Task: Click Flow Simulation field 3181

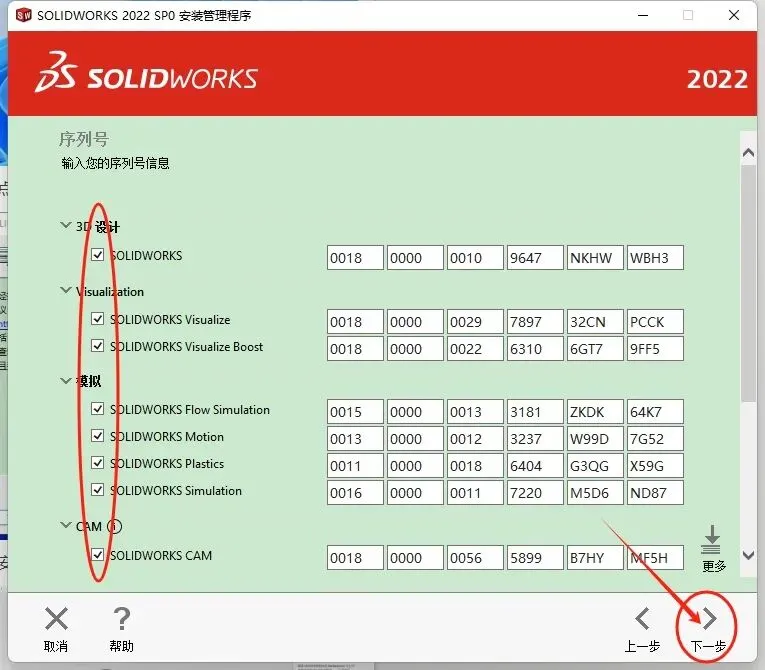Action: [x=535, y=412]
